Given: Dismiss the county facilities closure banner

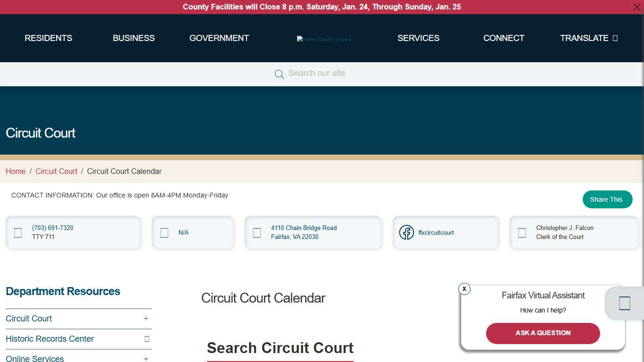Looking at the screenshot, I should point(636,7).
